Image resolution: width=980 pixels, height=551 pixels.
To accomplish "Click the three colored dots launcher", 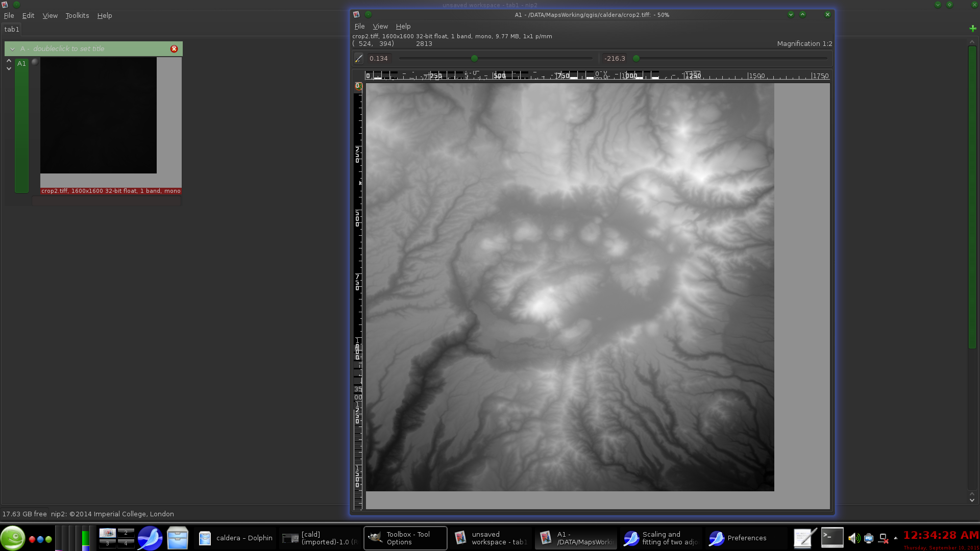I will [40, 539].
